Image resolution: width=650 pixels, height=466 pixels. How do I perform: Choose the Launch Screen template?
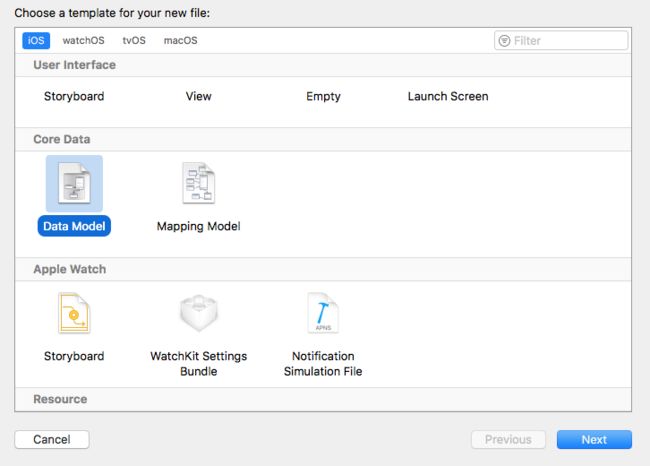pyautogui.click(x=448, y=96)
